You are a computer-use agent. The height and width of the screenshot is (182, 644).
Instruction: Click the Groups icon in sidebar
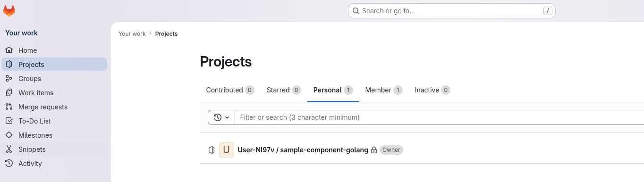coord(9,78)
